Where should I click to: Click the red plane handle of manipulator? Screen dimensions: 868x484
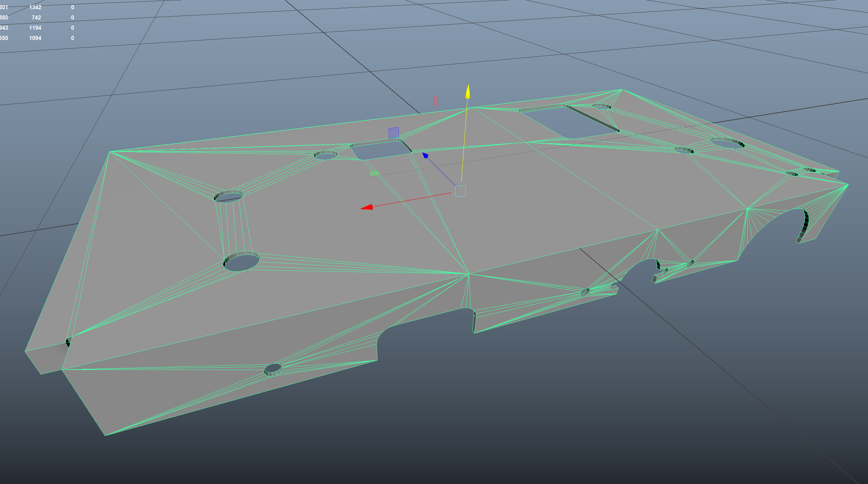(436, 102)
